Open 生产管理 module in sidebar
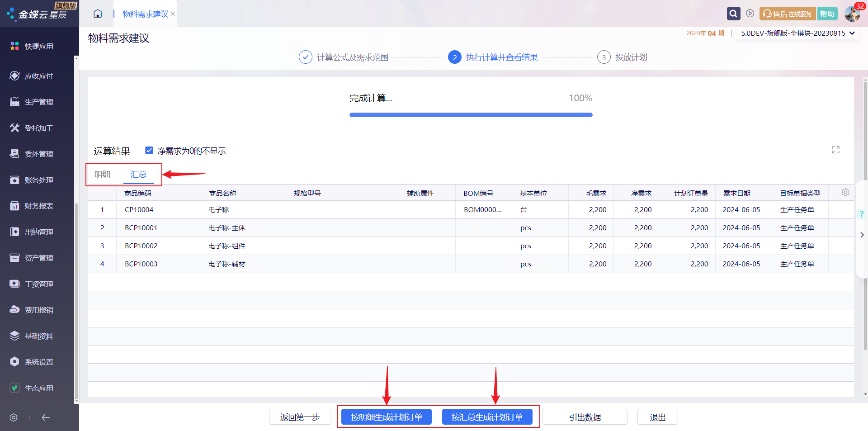868x431 pixels. tap(32, 102)
